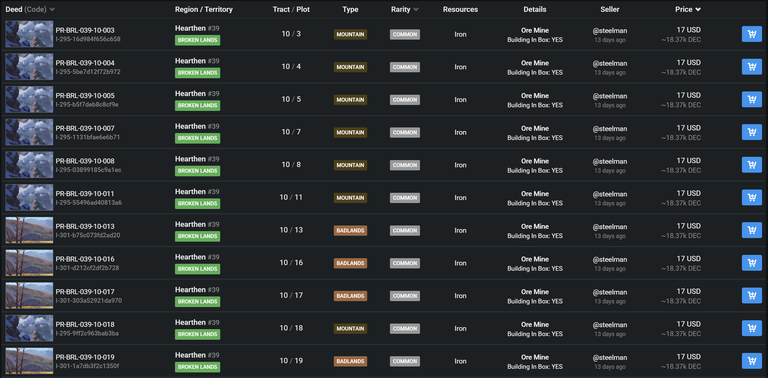Open Deed (Code) column dropdown

click(x=52, y=9)
